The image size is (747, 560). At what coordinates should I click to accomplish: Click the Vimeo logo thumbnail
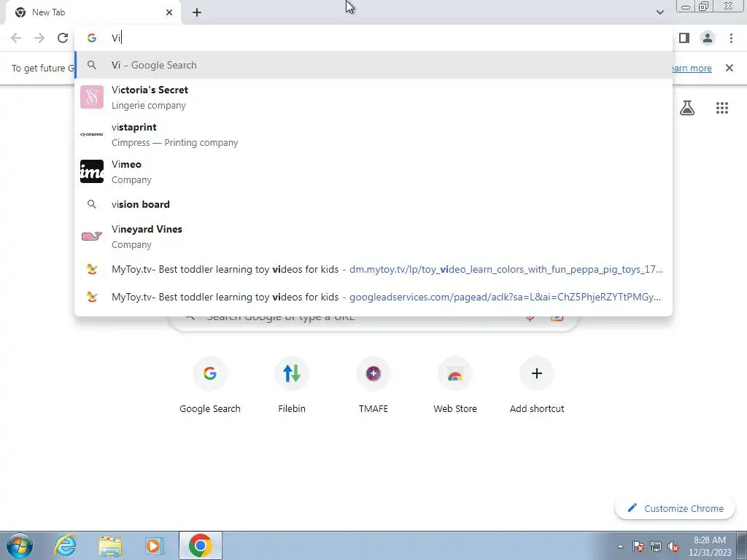(92, 171)
